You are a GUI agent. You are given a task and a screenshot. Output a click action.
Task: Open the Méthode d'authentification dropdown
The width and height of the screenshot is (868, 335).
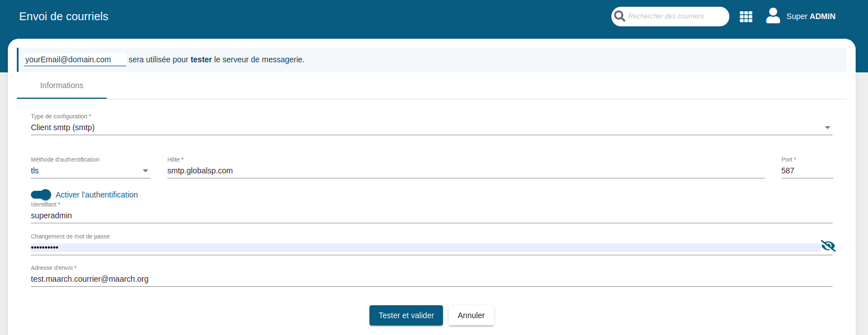[145, 171]
